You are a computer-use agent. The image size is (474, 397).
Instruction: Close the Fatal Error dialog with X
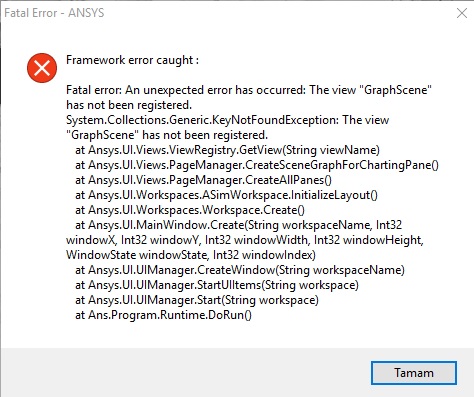(462, 13)
